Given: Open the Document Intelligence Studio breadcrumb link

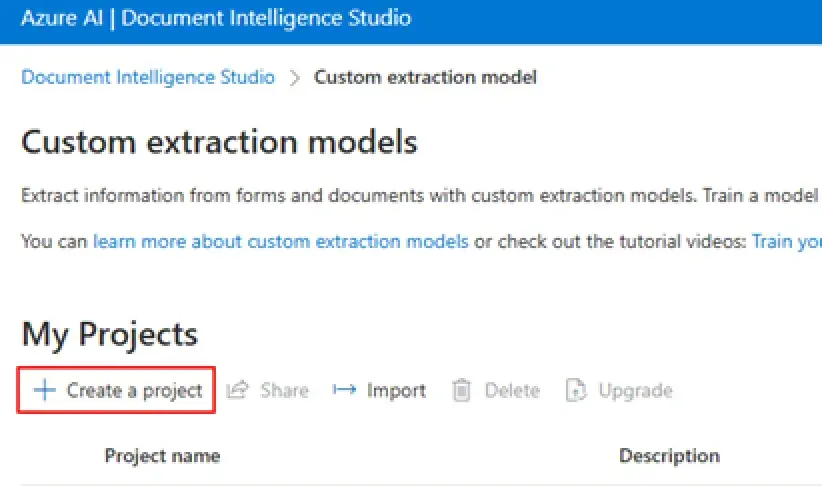Looking at the screenshot, I should pos(148,78).
